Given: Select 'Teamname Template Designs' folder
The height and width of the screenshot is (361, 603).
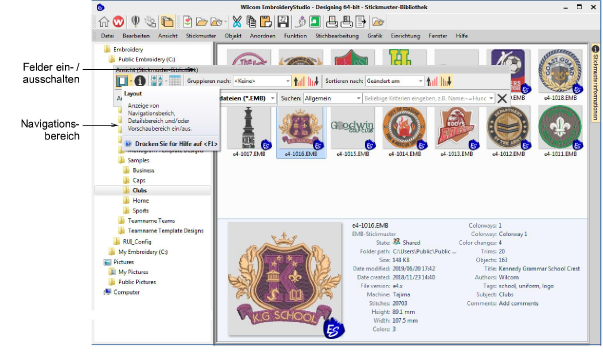Looking at the screenshot, I should pyautogui.click(x=165, y=231).
